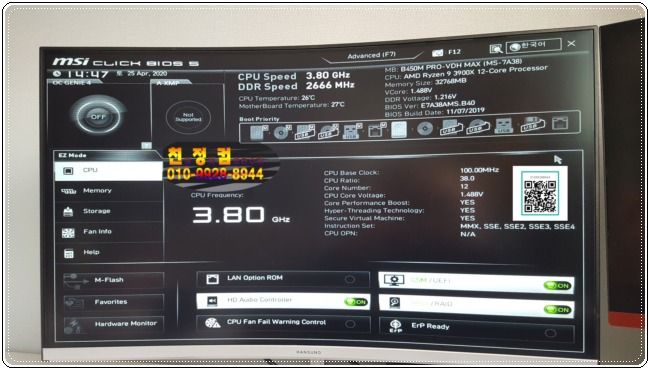
Task: Select the last network icon in Boot Priority
Action: tap(560, 123)
